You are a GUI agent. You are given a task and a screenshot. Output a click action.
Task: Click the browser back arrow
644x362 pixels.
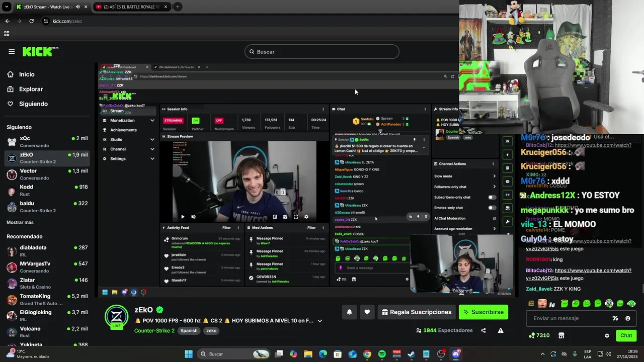coord(7,21)
